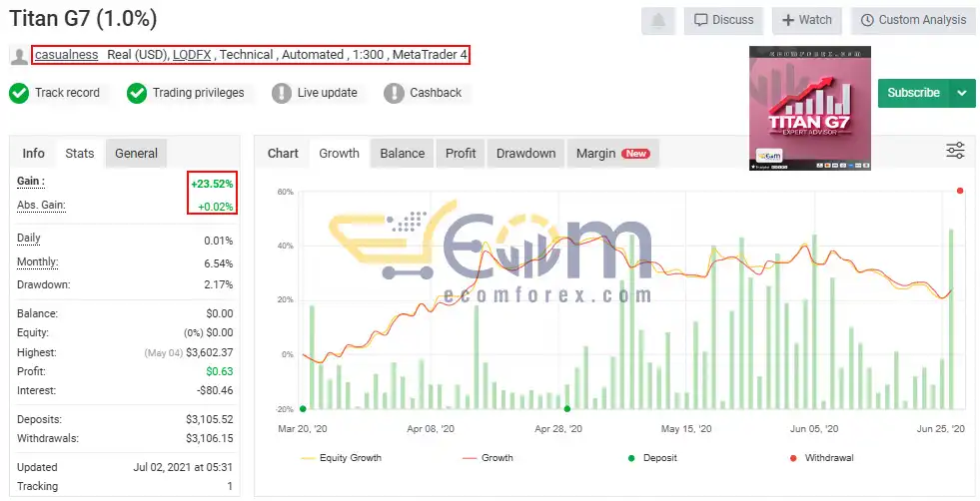Viewport: 980px width, 501px height.
Task: Click the Abs. Gain label
Action: 41,205
